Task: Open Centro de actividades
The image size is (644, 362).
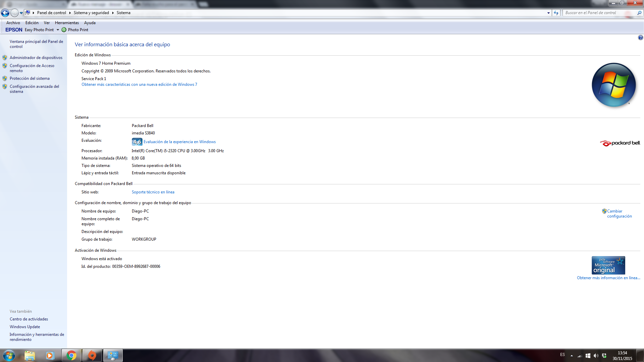Action: 29,319
